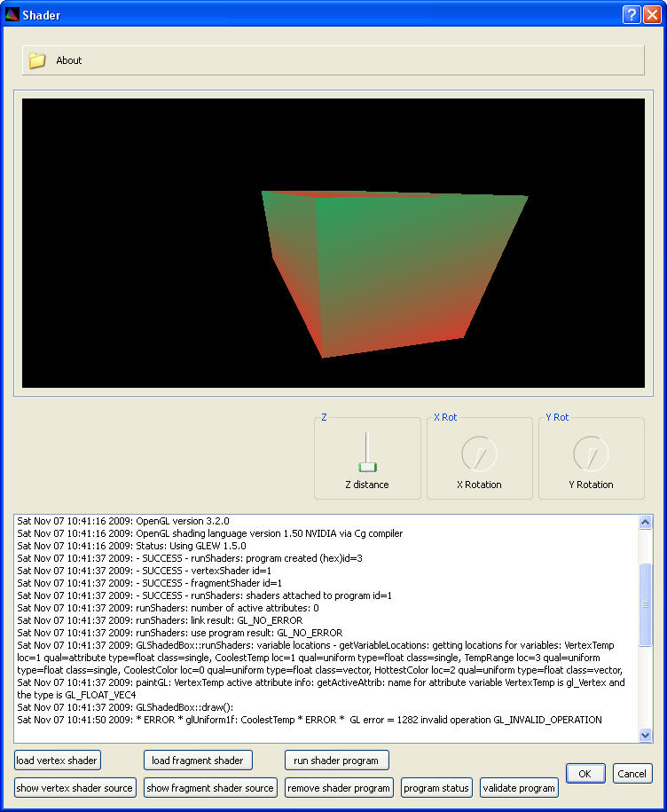Click the 'use program result: GL_NO_ERROR' log line

[x=179, y=633]
